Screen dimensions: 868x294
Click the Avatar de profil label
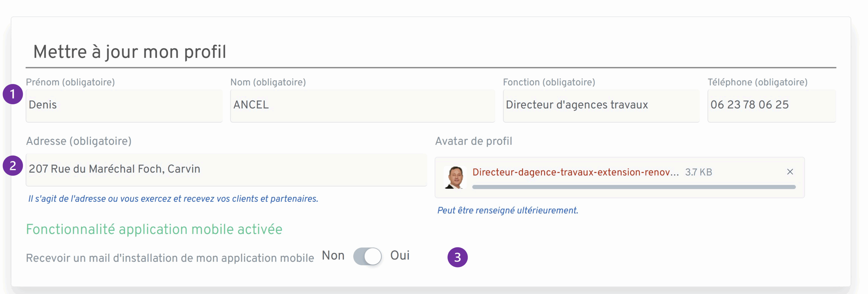click(474, 141)
